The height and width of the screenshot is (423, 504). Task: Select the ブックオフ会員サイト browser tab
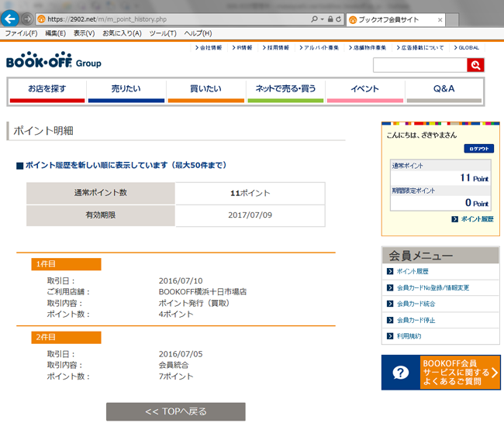[x=395, y=19]
